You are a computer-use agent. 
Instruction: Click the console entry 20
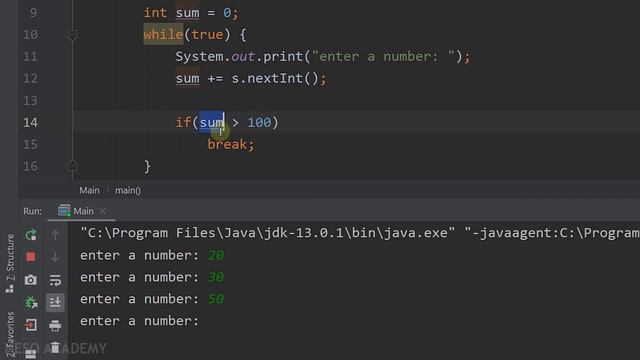(216, 255)
